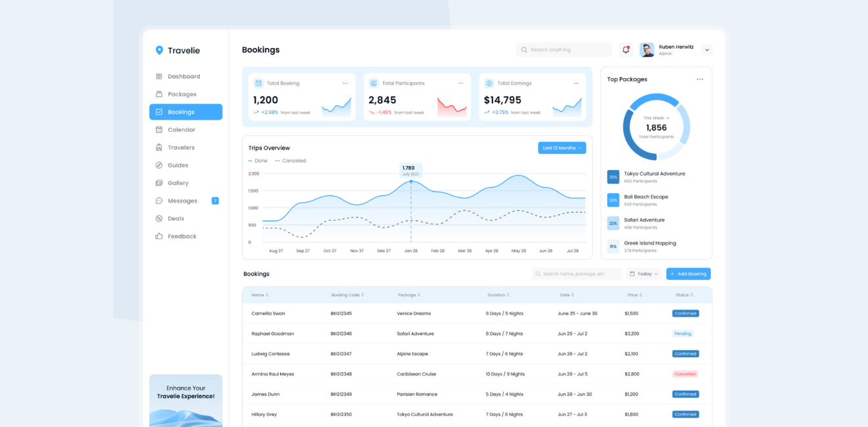
Task: Click the Add Booking button
Action: [688, 273]
